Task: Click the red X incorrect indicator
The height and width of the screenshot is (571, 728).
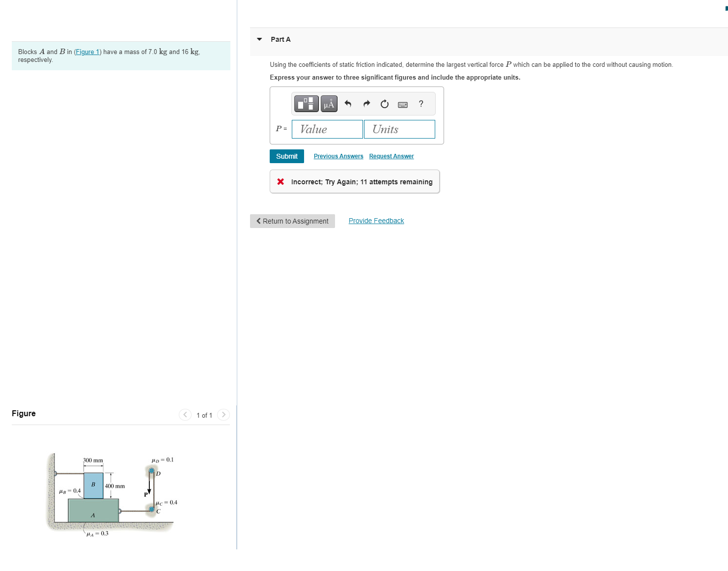Action: point(280,181)
